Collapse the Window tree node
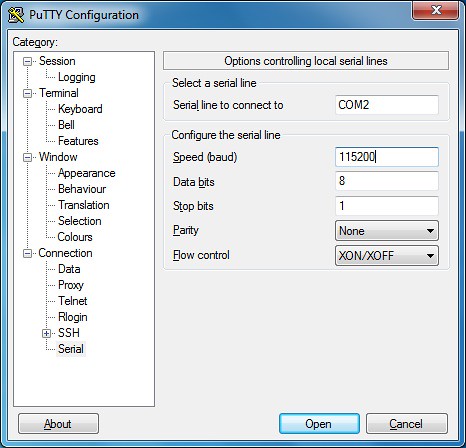 [x=27, y=157]
